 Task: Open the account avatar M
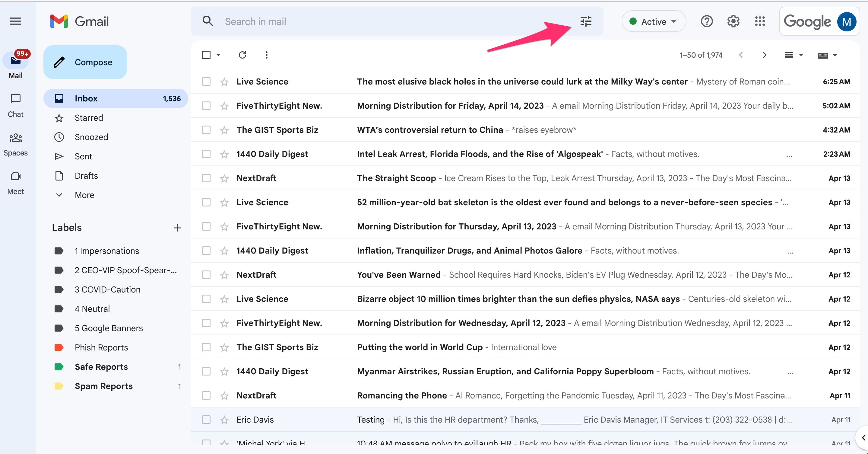pyautogui.click(x=846, y=22)
